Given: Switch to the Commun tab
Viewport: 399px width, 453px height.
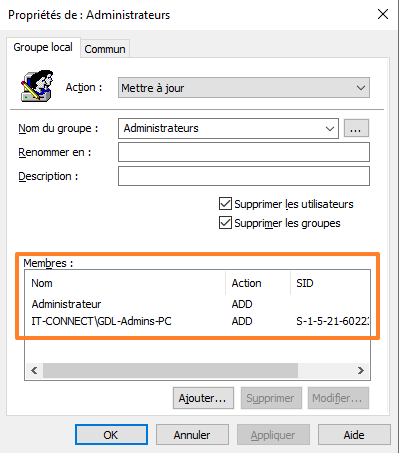Looking at the screenshot, I should click(105, 49).
